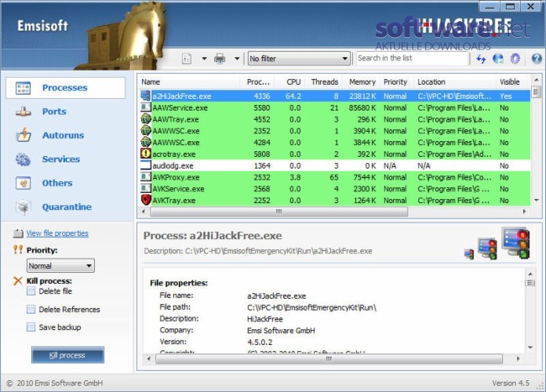Click the save report document icon
Viewport: 546px width, 392px height.
pos(187,59)
